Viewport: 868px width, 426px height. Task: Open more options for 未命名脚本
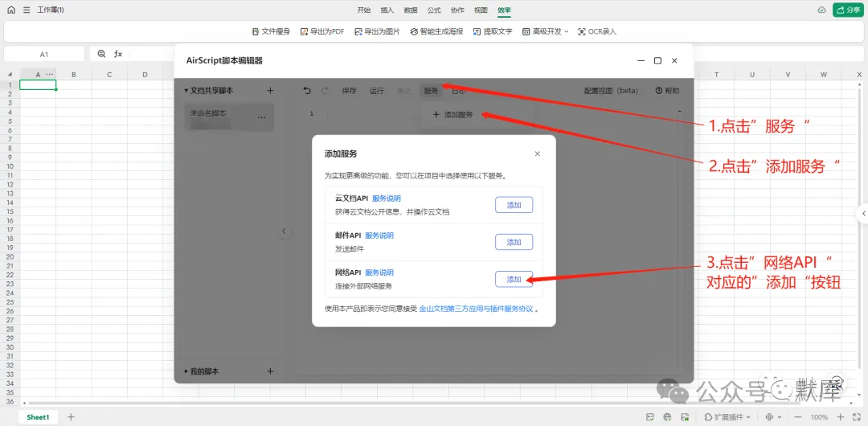262,117
